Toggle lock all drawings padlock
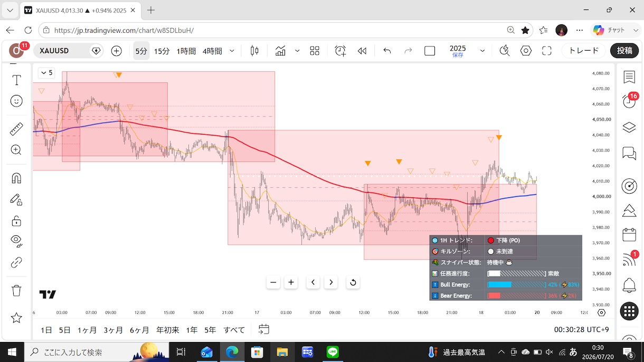 pos(16,221)
